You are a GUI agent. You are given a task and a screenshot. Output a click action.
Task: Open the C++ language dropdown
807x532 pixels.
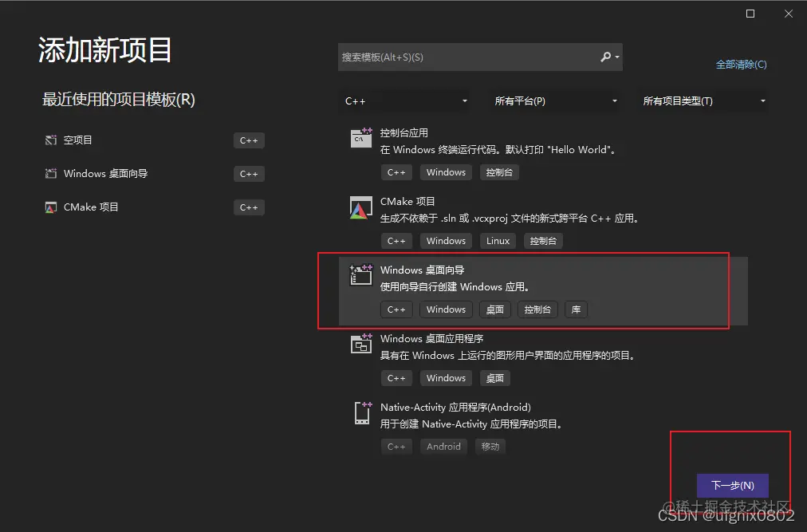click(x=404, y=100)
